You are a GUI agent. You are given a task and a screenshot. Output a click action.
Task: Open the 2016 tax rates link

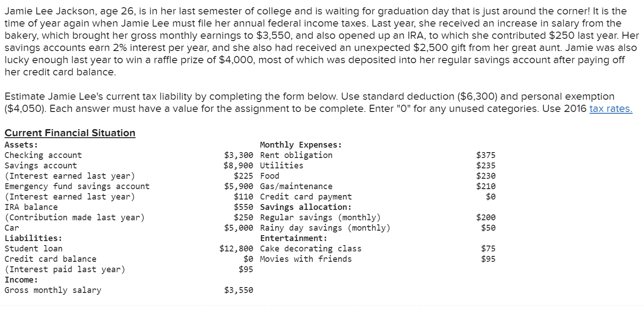(x=611, y=109)
